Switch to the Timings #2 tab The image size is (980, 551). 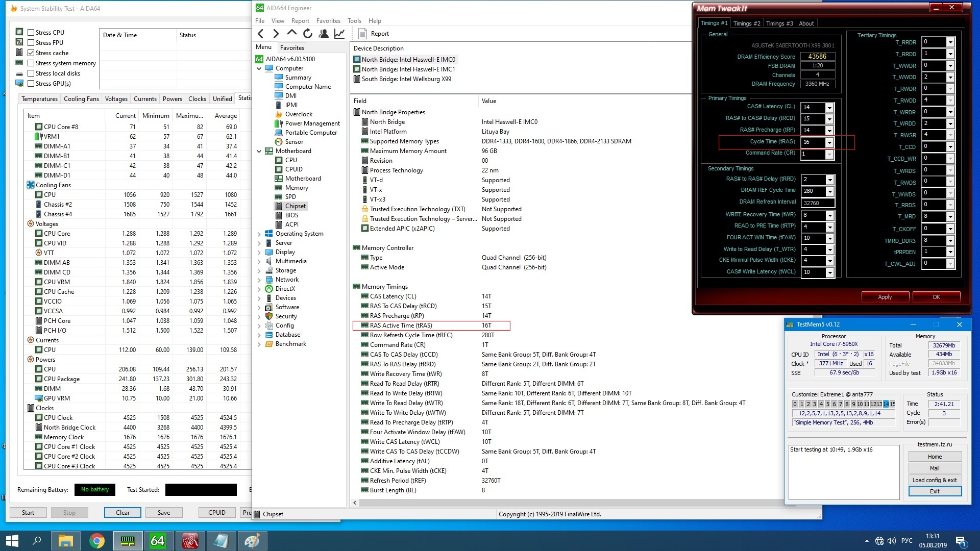tap(746, 23)
